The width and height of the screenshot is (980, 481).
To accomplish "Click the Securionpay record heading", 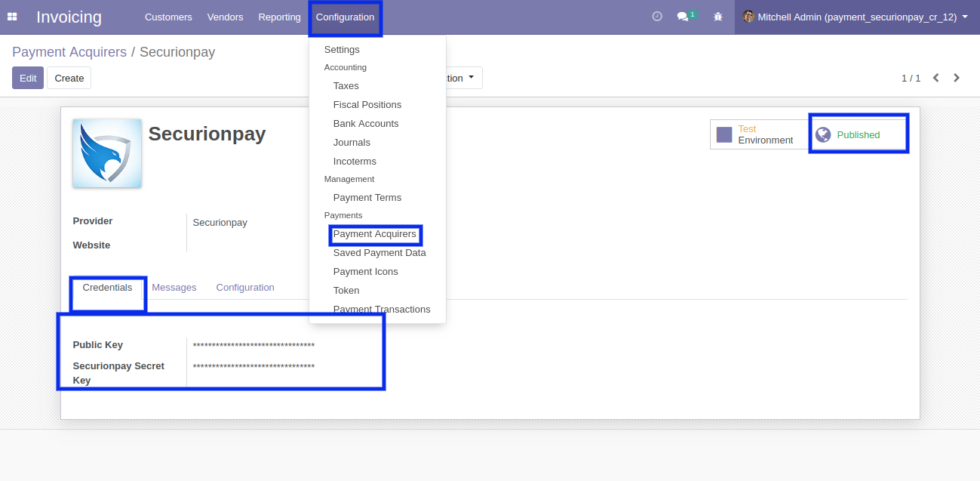I will point(207,134).
